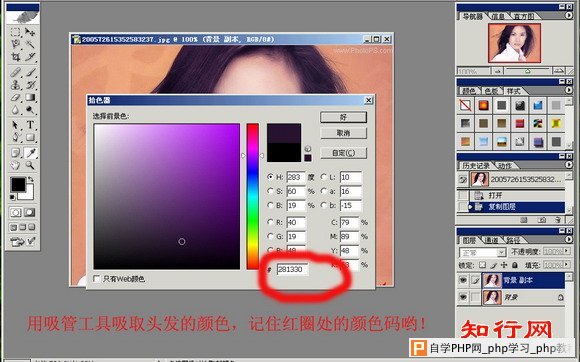The image size is (580, 362).
Task: Click the 取消 cancel button
Action: [x=343, y=133]
